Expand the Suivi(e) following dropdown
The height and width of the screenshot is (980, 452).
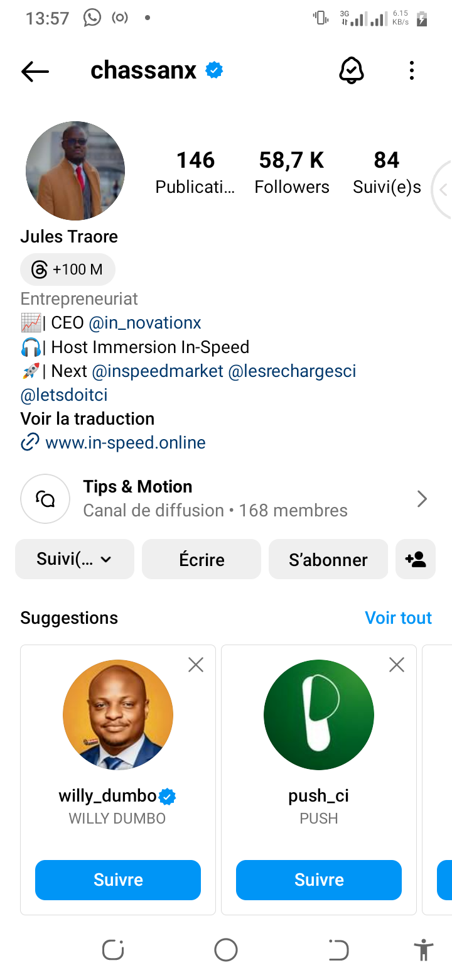click(x=75, y=559)
